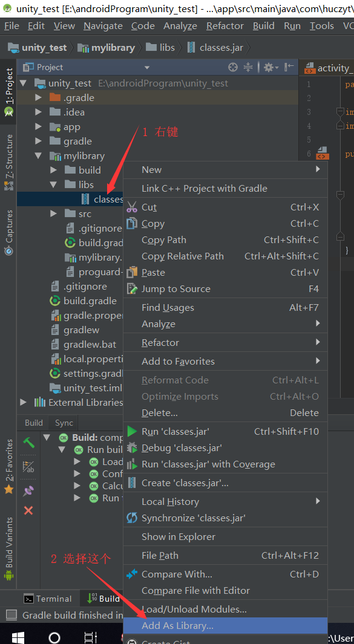Select the local.properties file
Screen dimensions: 354x644
87,359
